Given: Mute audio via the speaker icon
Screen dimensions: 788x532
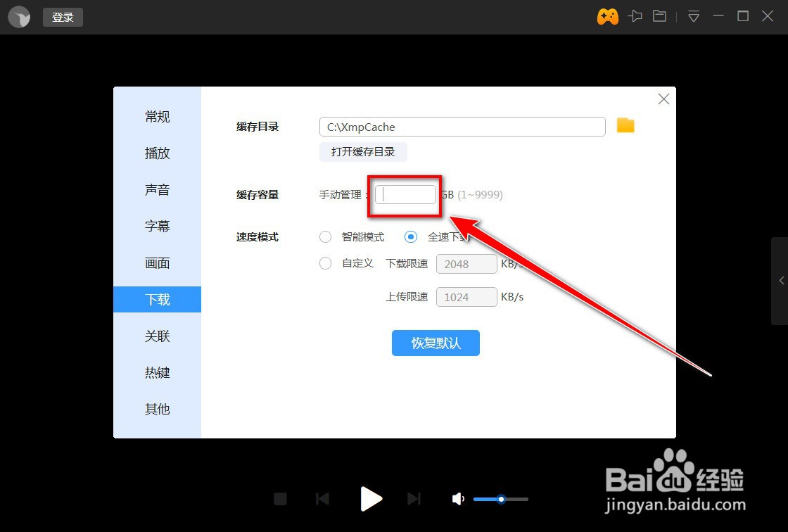Looking at the screenshot, I should (x=457, y=498).
